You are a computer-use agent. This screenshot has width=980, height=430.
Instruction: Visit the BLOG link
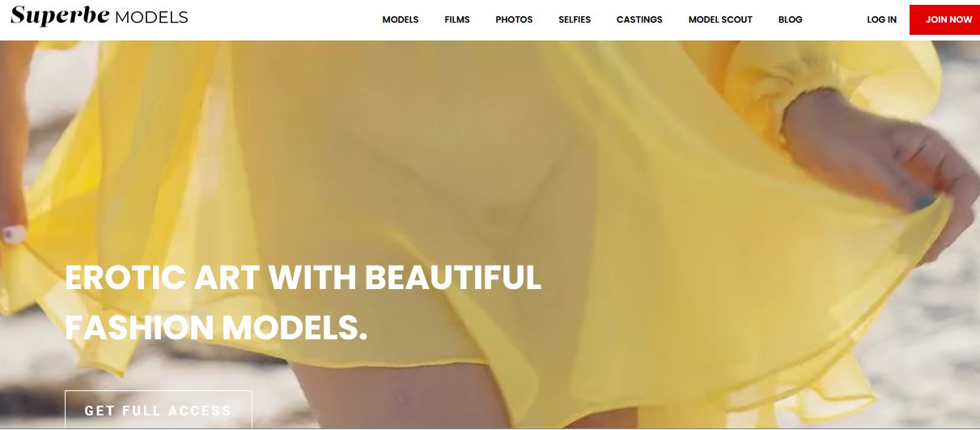[790, 19]
